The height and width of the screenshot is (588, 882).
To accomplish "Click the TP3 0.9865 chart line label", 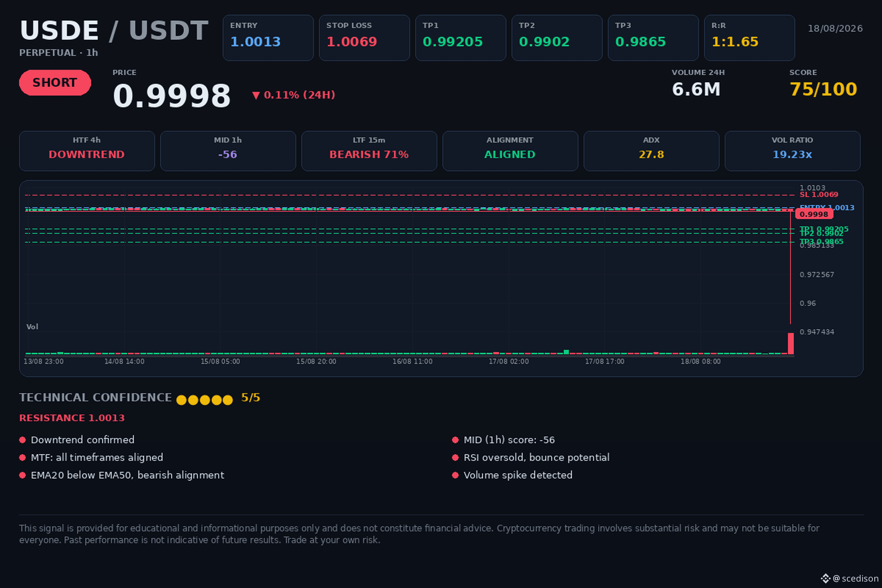I will [x=821, y=241].
